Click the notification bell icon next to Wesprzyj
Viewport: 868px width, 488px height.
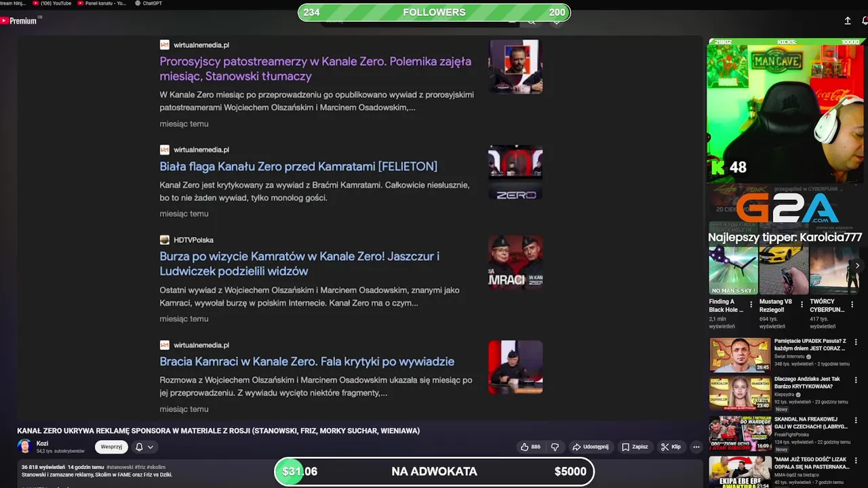point(139,447)
